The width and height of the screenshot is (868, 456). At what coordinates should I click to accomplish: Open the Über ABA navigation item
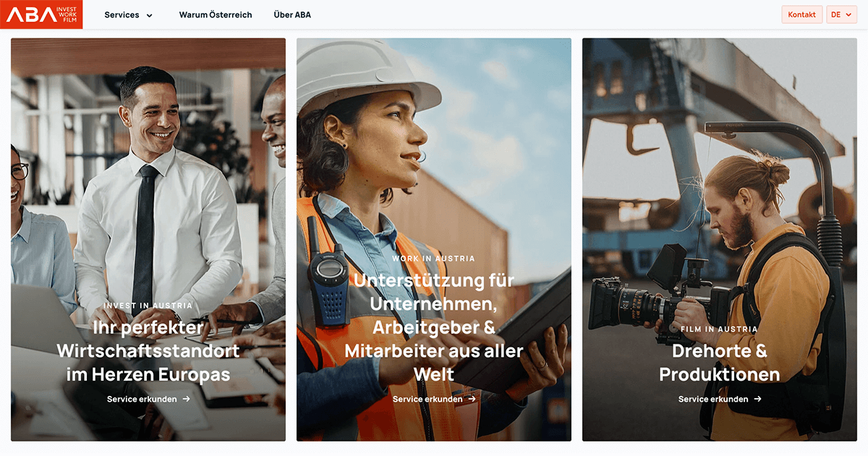[292, 14]
